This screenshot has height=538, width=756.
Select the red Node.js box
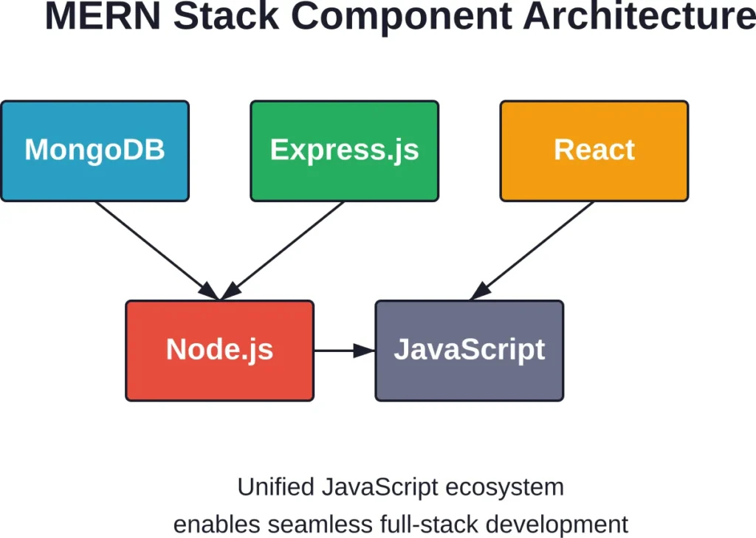tap(220, 351)
